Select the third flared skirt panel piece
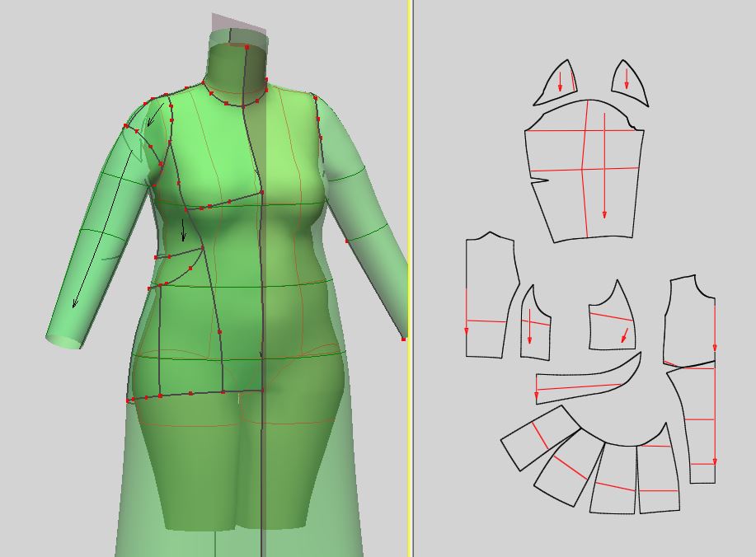This screenshot has width=756, height=557. coord(613,480)
